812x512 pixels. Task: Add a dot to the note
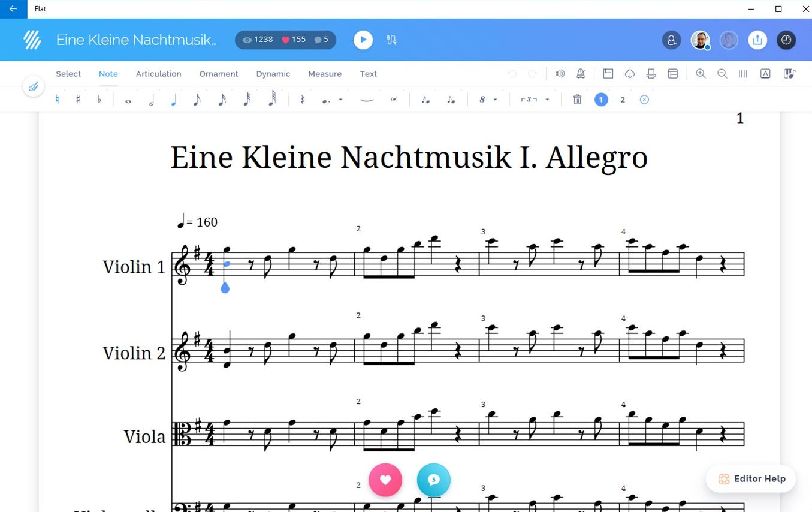click(x=326, y=101)
